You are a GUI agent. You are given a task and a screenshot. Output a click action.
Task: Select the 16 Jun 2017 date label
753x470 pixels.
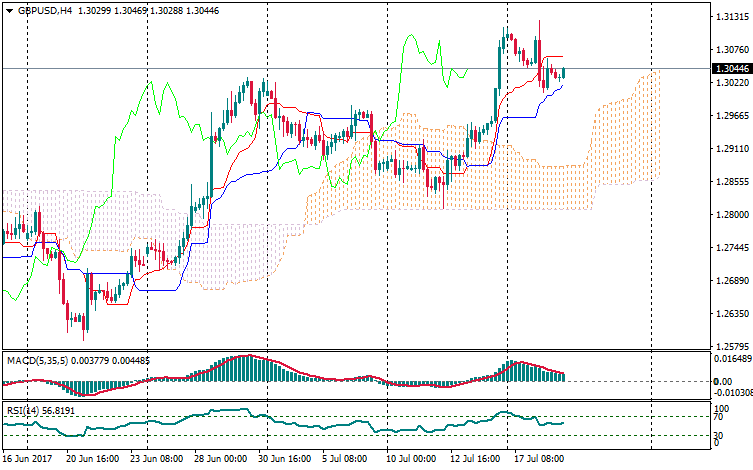coord(26,459)
